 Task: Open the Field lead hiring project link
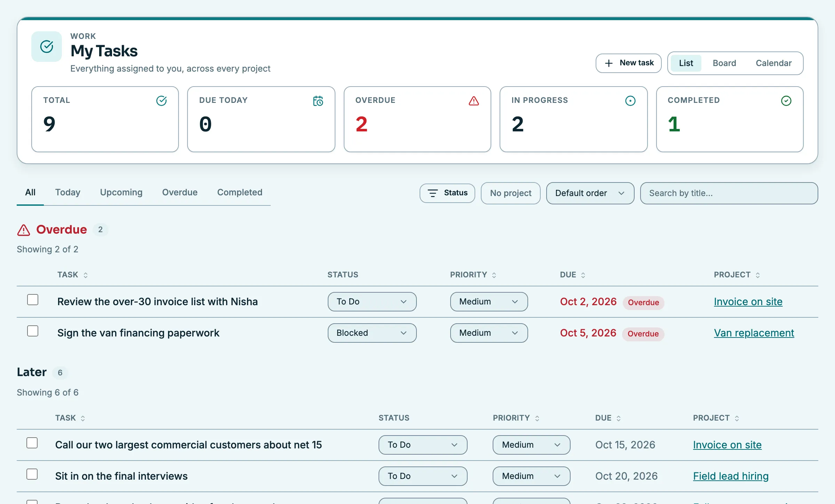pyautogui.click(x=731, y=476)
